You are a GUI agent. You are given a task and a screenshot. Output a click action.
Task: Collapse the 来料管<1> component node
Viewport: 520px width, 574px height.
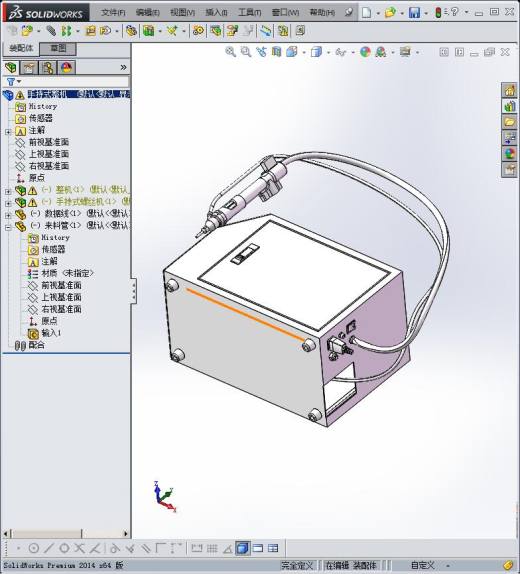(x=8, y=227)
